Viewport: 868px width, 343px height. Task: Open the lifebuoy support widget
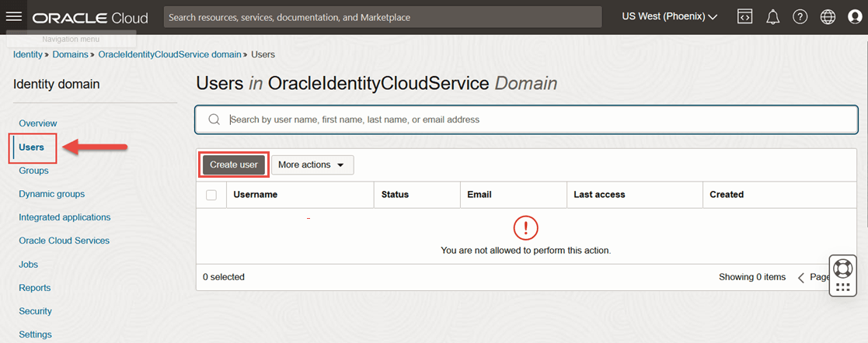[842, 269]
